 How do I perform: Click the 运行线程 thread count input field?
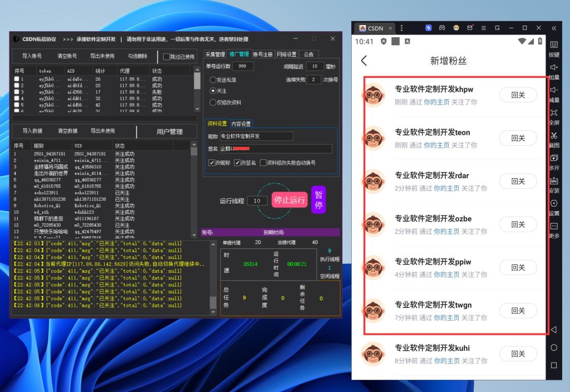[257, 200]
